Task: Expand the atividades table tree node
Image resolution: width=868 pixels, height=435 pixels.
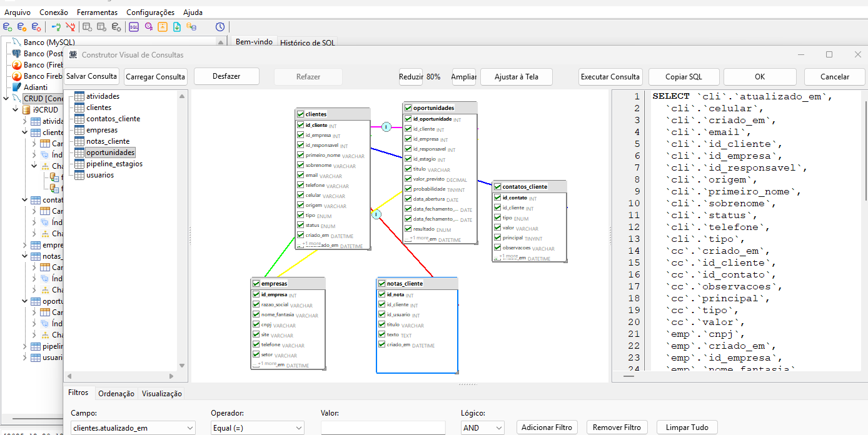Action: pos(25,121)
